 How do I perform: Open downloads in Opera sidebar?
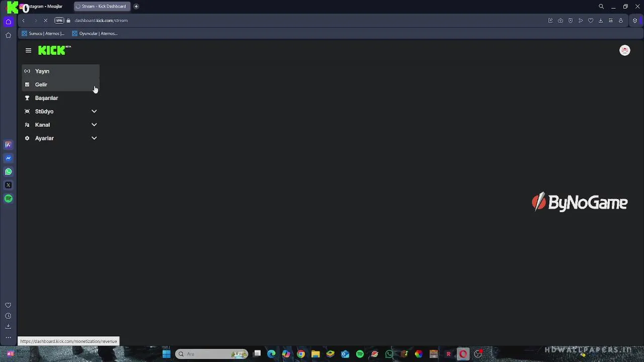(8, 327)
